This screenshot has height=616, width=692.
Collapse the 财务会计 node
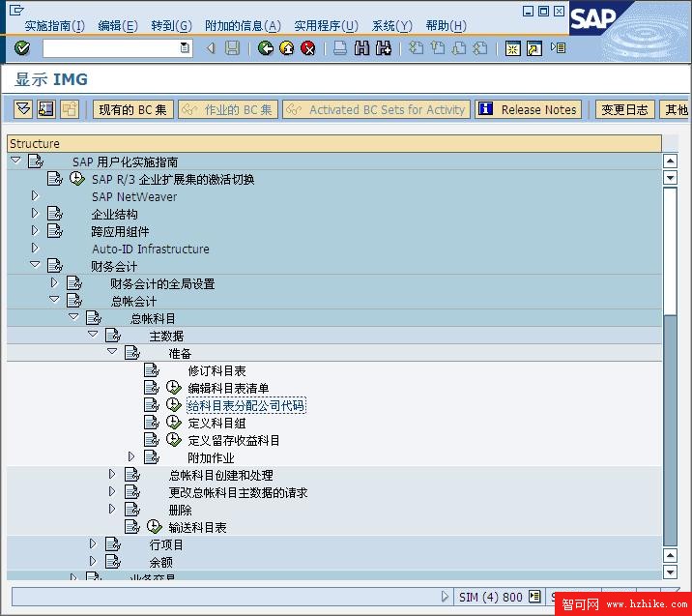coord(35,265)
